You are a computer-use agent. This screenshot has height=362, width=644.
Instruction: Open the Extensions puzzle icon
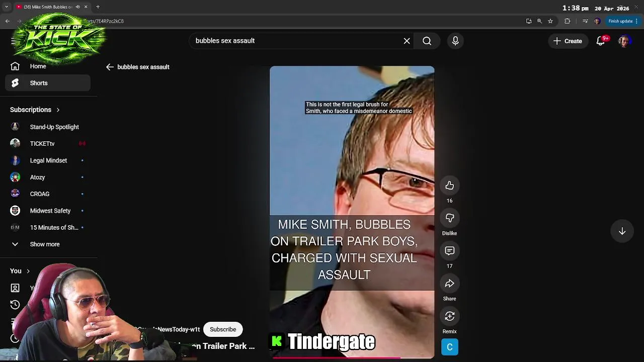(568, 21)
